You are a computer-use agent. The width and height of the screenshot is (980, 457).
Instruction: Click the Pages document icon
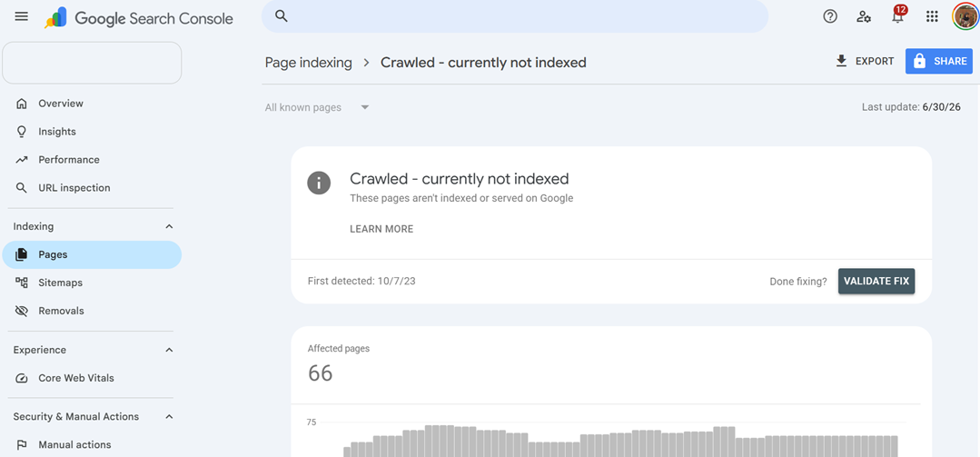[22, 254]
